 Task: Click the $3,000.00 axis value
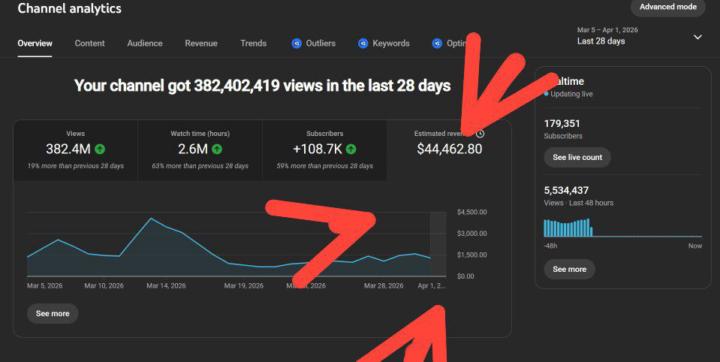point(472,233)
